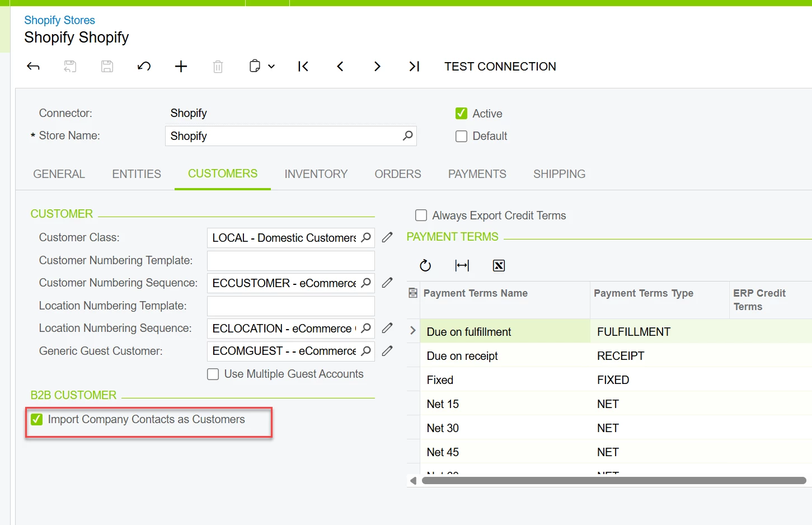Toggle Import Company Contacts as Customers

coord(37,419)
